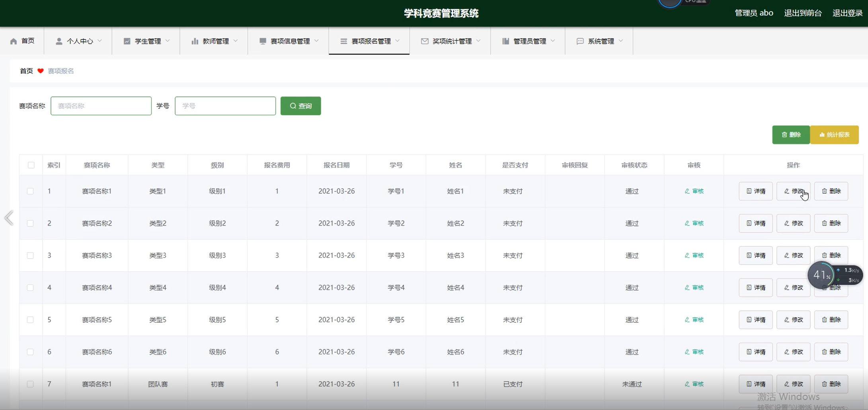Click the magnifier icon on 查询 button

[293, 106]
